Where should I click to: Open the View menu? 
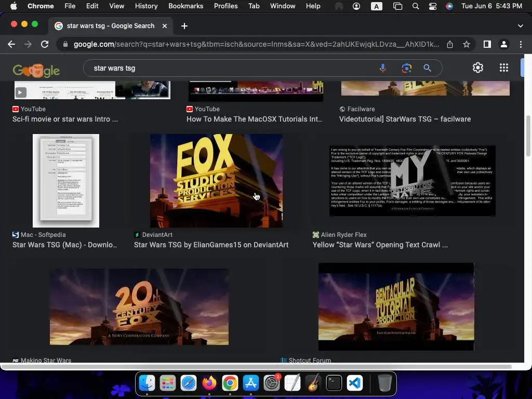(x=117, y=6)
